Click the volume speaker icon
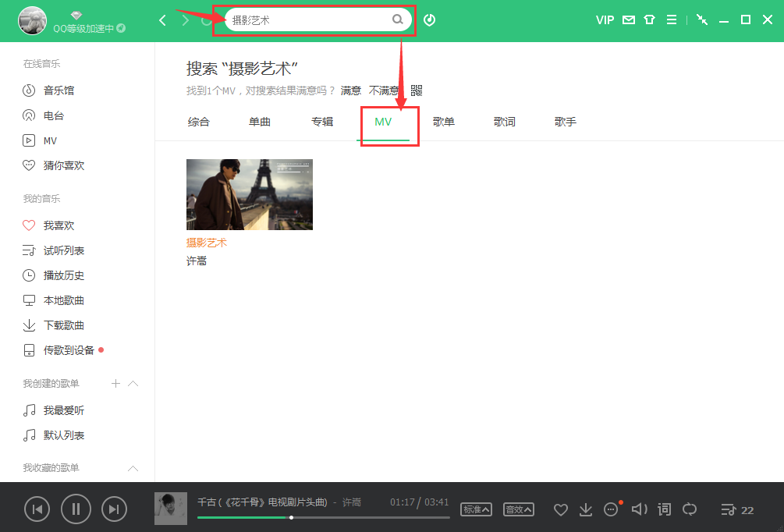Image resolution: width=784 pixels, height=532 pixels. 639,509
